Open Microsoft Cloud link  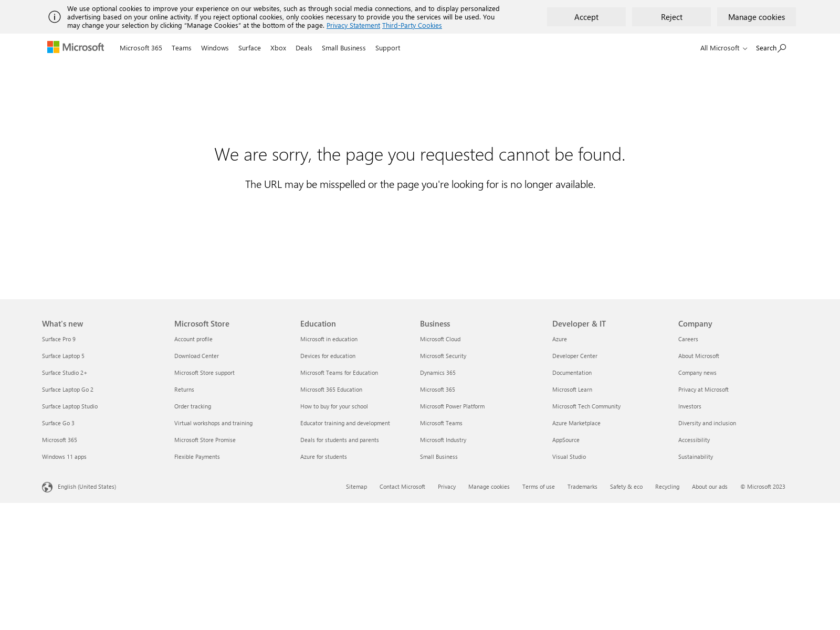(440, 339)
